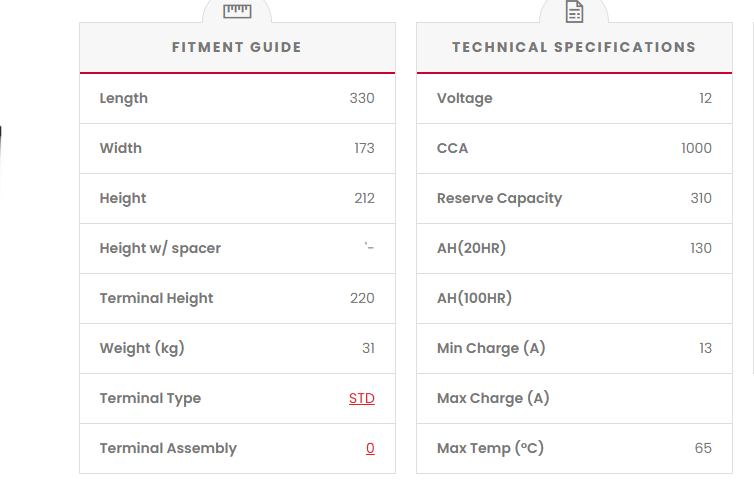Select the Fitment Guide header
The width and height of the screenshot is (754, 498).
[237, 47]
